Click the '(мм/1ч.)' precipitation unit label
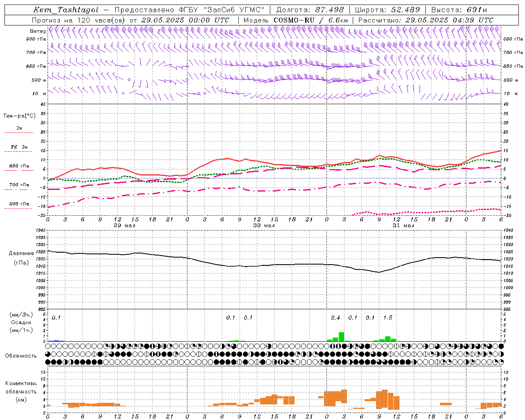 coord(21,330)
